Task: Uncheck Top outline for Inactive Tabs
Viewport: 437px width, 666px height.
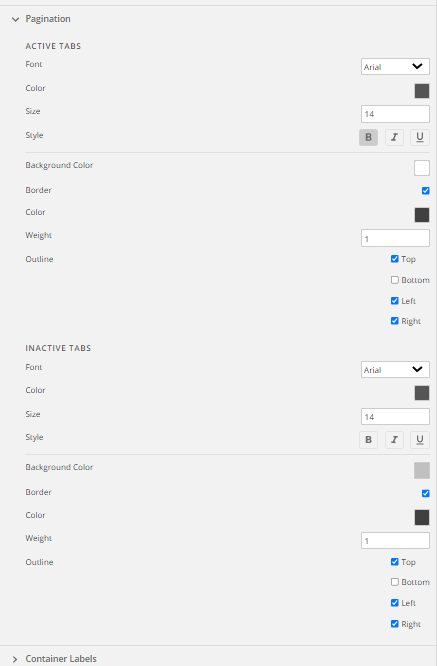Action: coord(395,562)
